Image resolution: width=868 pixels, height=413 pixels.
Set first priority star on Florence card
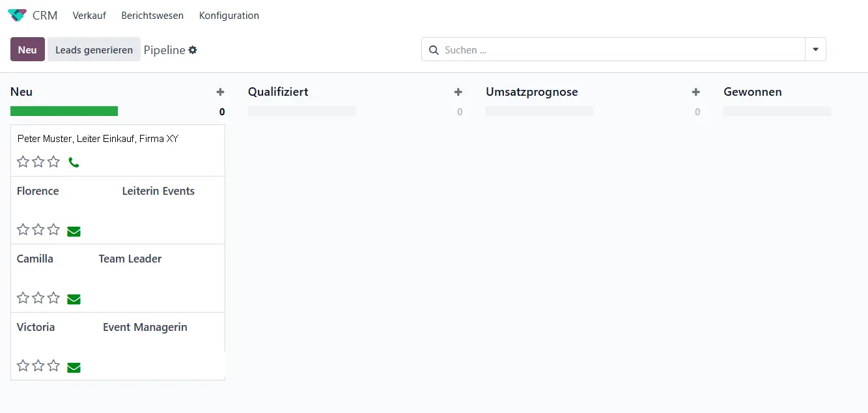coord(23,229)
